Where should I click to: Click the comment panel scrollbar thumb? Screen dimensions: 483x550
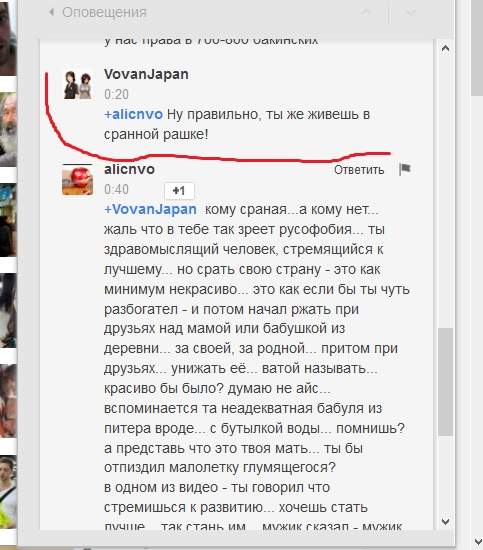(x=445, y=382)
